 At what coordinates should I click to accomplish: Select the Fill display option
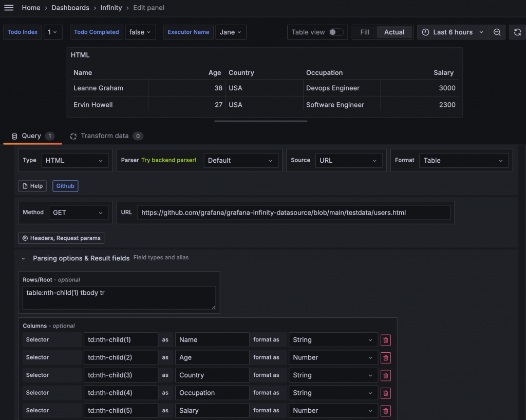coord(365,32)
